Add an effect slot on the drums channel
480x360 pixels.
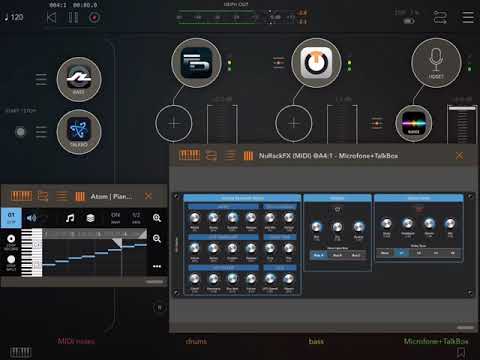tap(174, 123)
